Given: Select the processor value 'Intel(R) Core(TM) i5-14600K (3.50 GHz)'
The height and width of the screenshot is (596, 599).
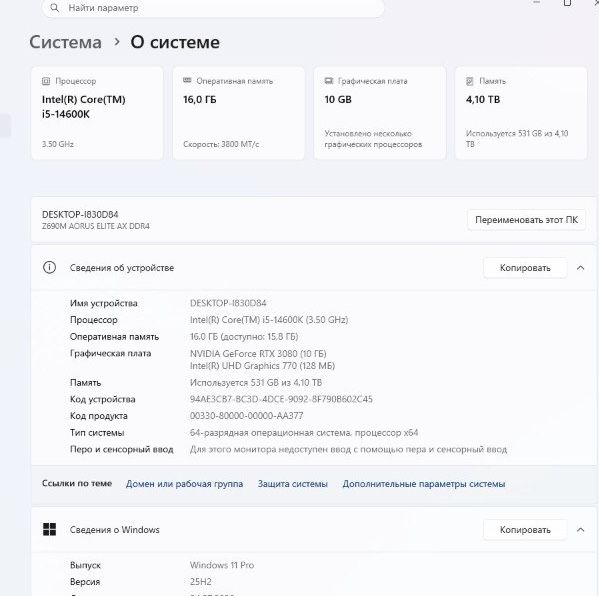Looking at the screenshot, I should click(x=269, y=320).
